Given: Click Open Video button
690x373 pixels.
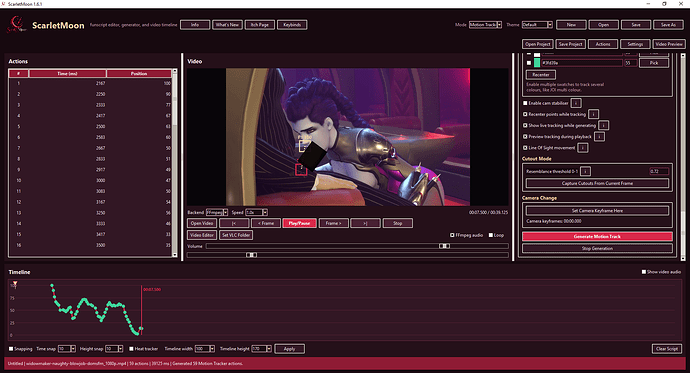Looking at the screenshot, I should pos(202,223).
